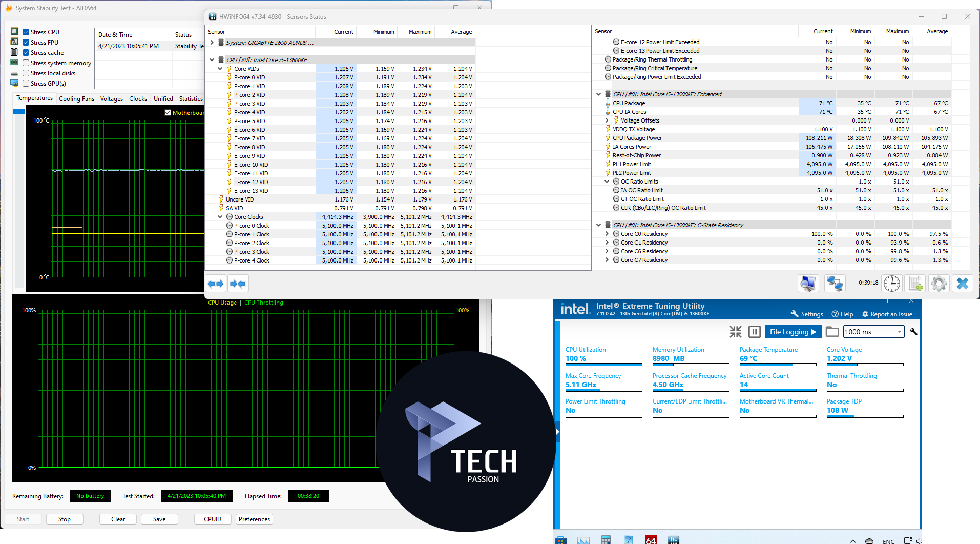The height and width of the screenshot is (544, 980).
Task: Switch to the Cooling Fans tab
Action: 76,99
